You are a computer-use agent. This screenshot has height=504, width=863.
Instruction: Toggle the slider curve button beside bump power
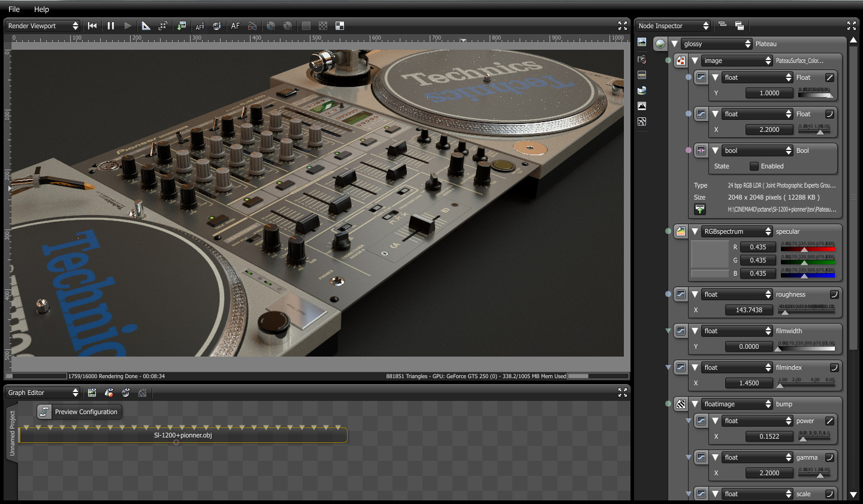coord(830,421)
